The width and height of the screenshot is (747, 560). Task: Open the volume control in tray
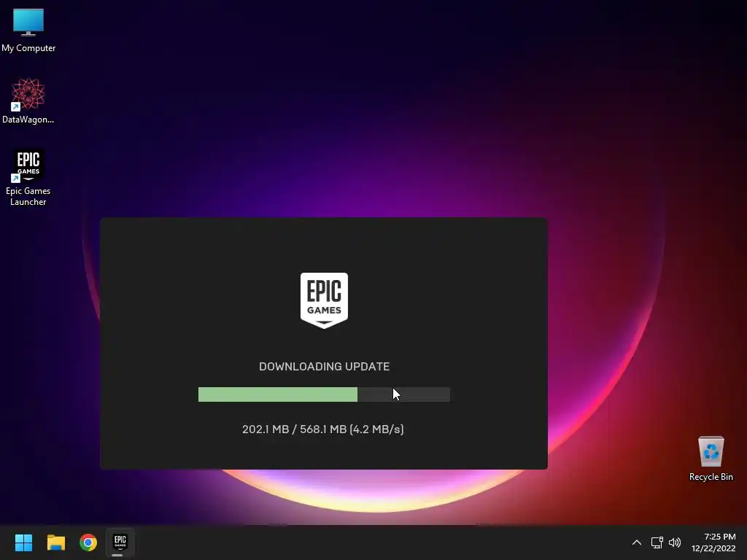tap(675, 542)
